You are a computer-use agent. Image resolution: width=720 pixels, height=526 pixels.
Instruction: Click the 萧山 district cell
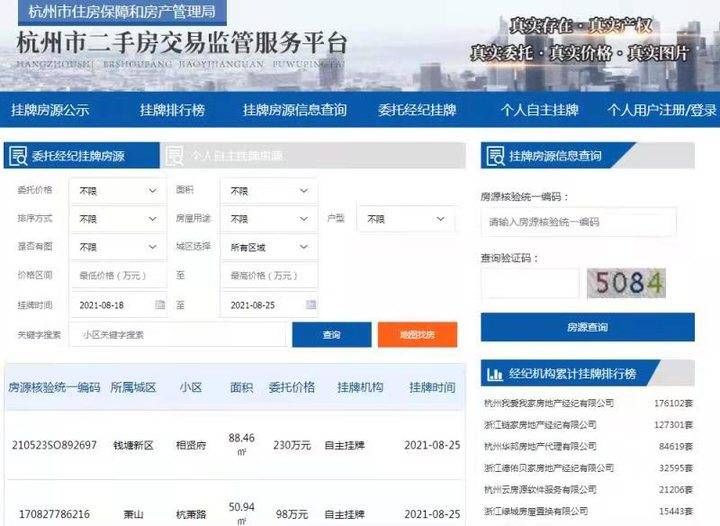tap(133, 514)
